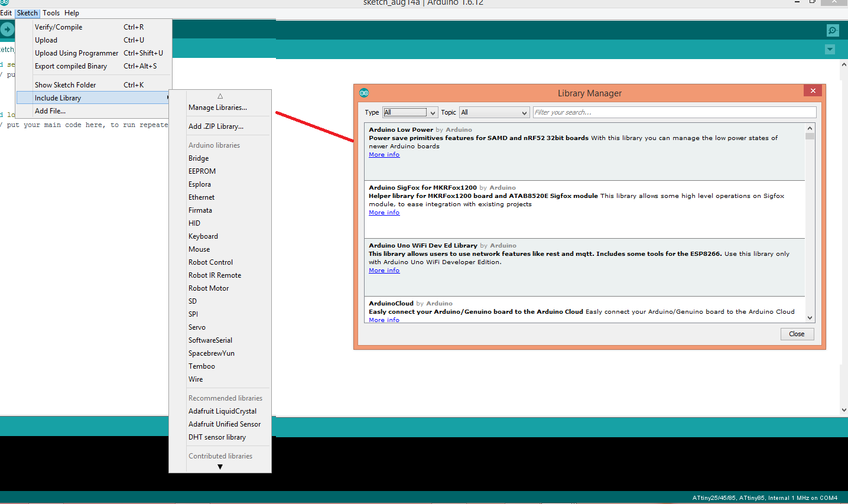Include the Robot Motor library
This screenshot has width=848, height=504.
pos(220,288)
